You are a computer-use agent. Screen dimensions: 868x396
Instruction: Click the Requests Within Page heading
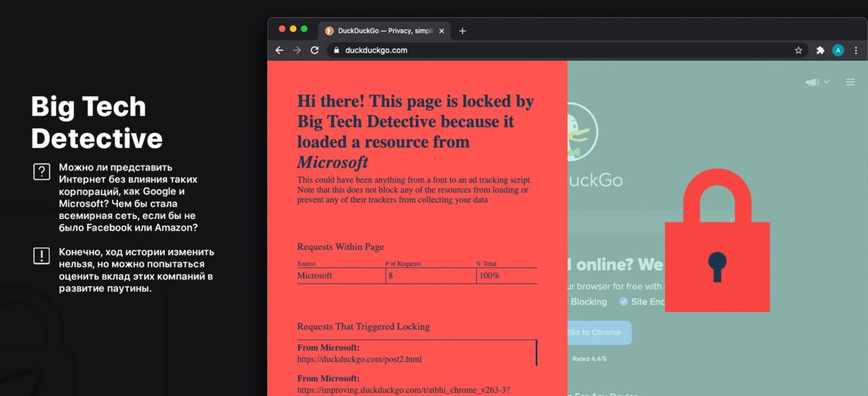click(x=341, y=247)
